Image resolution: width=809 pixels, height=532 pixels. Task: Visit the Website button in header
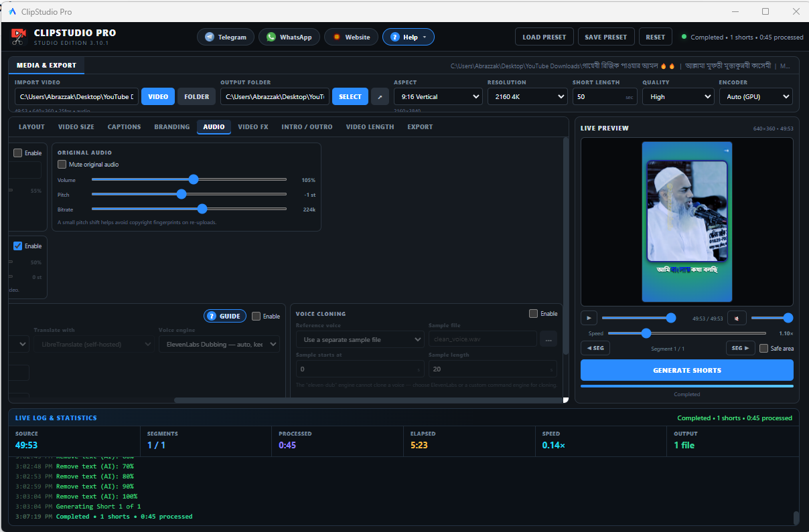point(352,37)
